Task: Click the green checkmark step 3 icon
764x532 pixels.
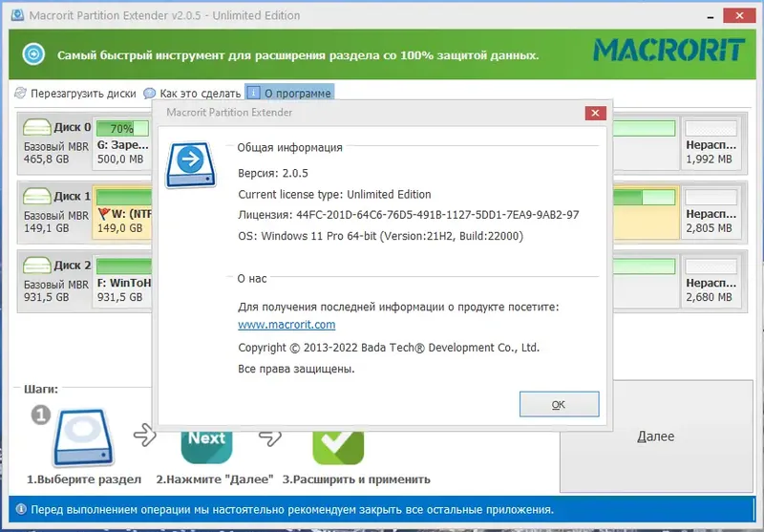Action: [338, 447]
